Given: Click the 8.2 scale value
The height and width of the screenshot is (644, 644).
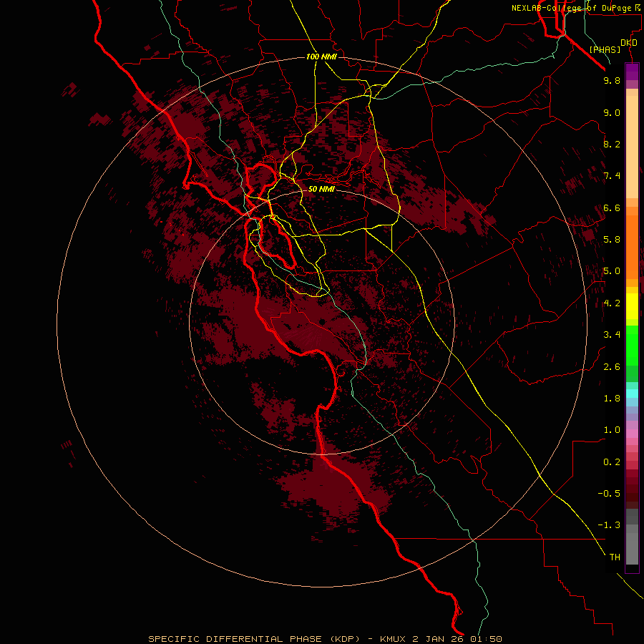Looking at the screenshot, I should [612, 144].
